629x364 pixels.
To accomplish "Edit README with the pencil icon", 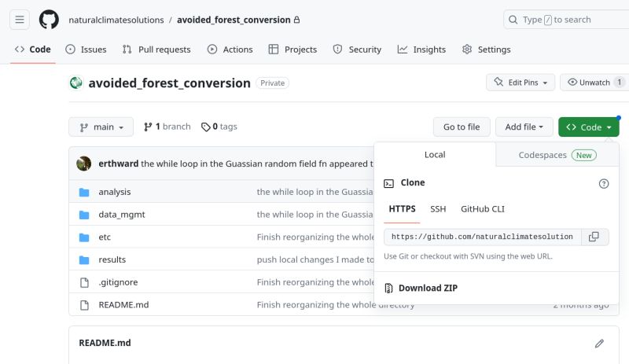I will (599, 344).
